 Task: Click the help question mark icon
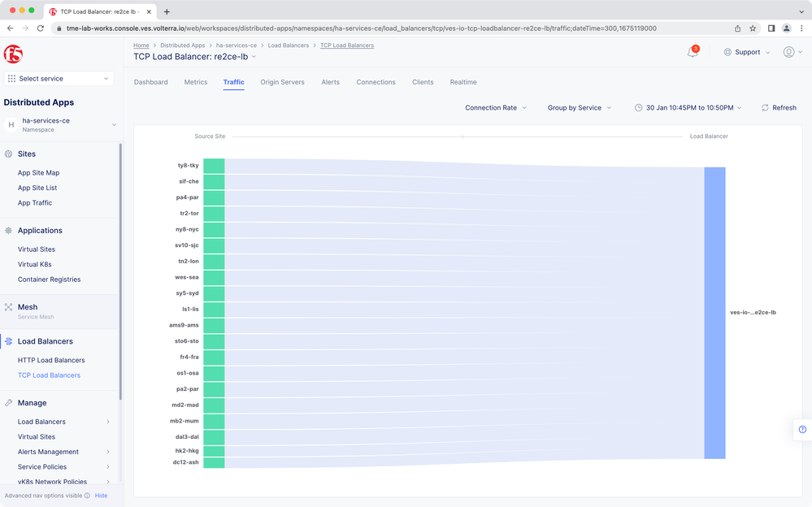(x=802, y=430)
